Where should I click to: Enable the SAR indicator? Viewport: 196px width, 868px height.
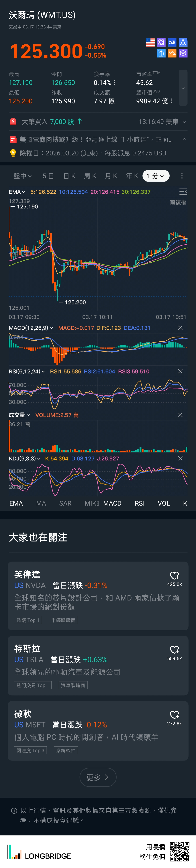[65, 503]
